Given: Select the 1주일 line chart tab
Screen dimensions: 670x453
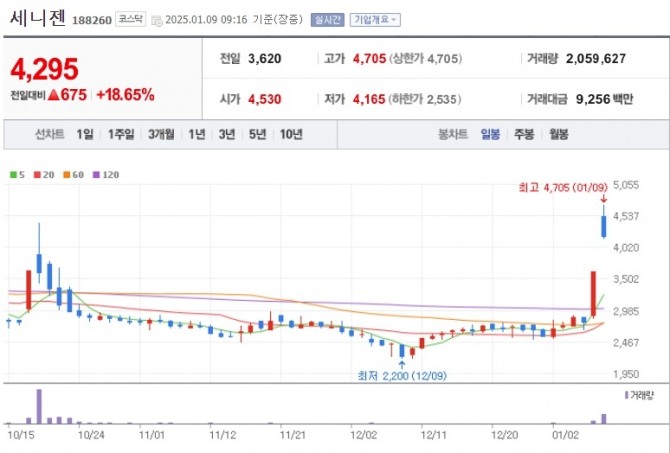Looking at the screenshot, I should 121,134.
